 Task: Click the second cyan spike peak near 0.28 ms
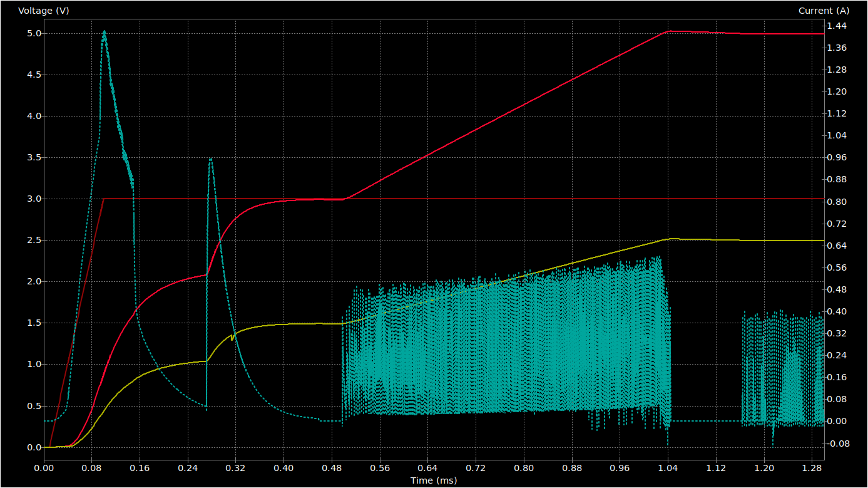tap(210, 159)
